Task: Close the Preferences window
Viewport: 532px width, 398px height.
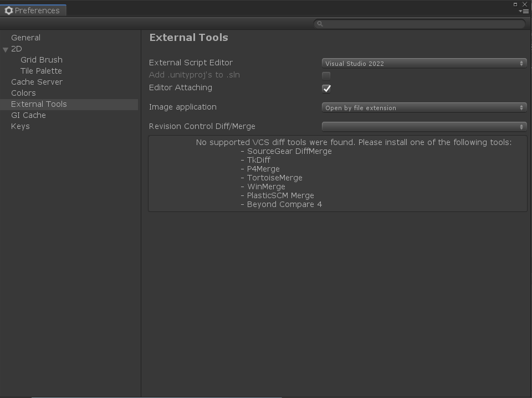Action: [525, 4]
